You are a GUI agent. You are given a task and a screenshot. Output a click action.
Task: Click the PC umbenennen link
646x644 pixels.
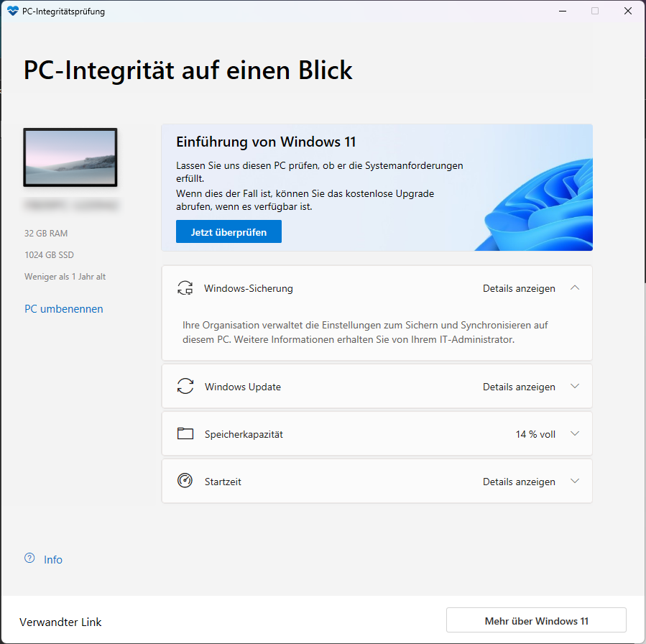click(x=64, y=309)
